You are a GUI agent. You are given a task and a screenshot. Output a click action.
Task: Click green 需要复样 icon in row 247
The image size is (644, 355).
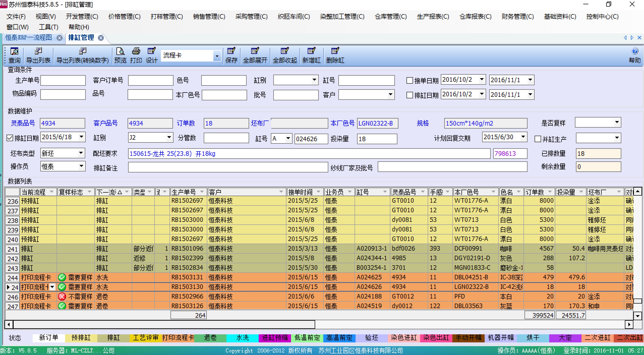(x=62, y=306)
